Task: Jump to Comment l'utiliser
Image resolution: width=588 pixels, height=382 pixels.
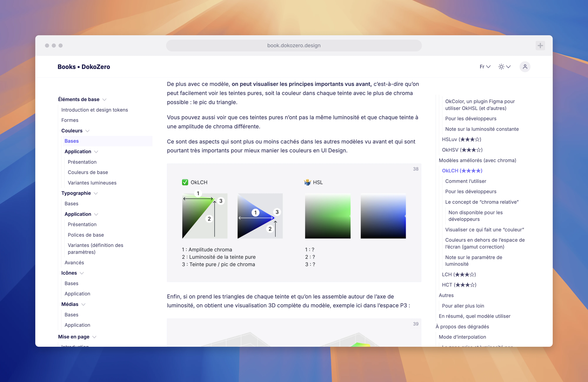Action: (x=466, y=181)
